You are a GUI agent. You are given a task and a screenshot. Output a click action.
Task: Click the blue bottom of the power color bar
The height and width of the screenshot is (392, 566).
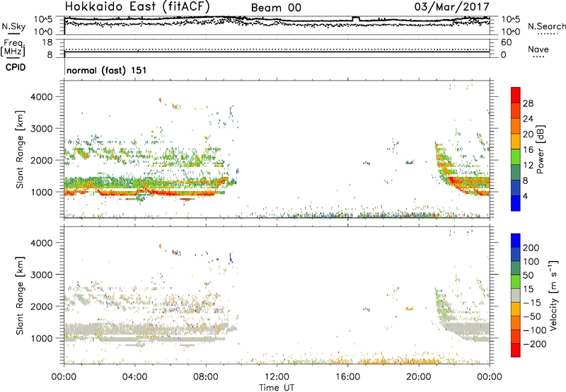(516, 203)
